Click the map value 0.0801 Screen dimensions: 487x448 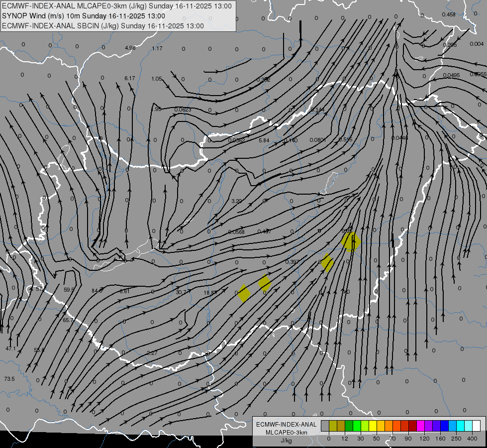coord(318,140)
